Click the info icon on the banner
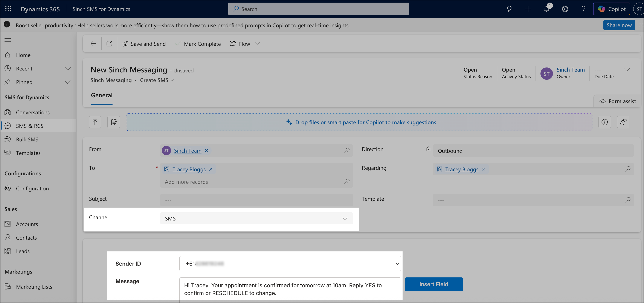The image size is (644, 303). (x=7, y=24)
